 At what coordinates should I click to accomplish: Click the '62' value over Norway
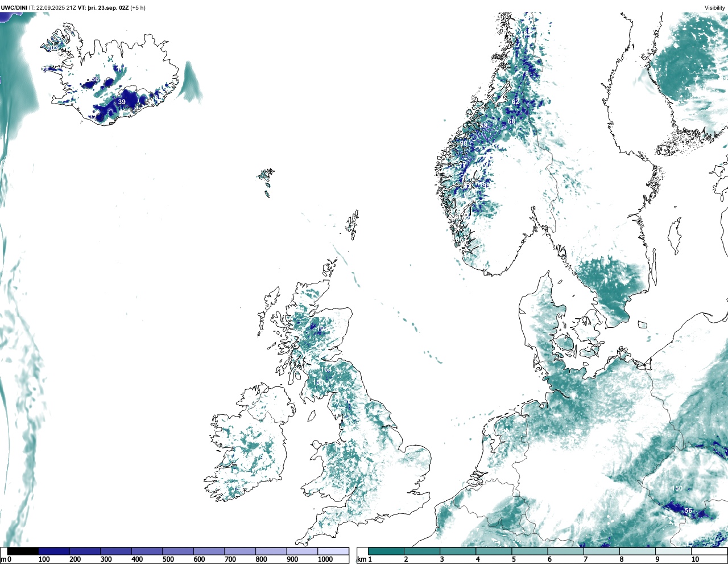[x=515, y=102]
